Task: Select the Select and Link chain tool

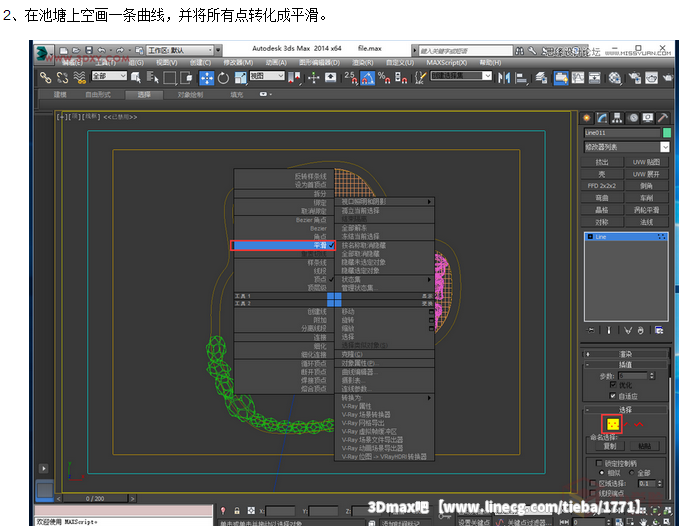Action: 45,78
